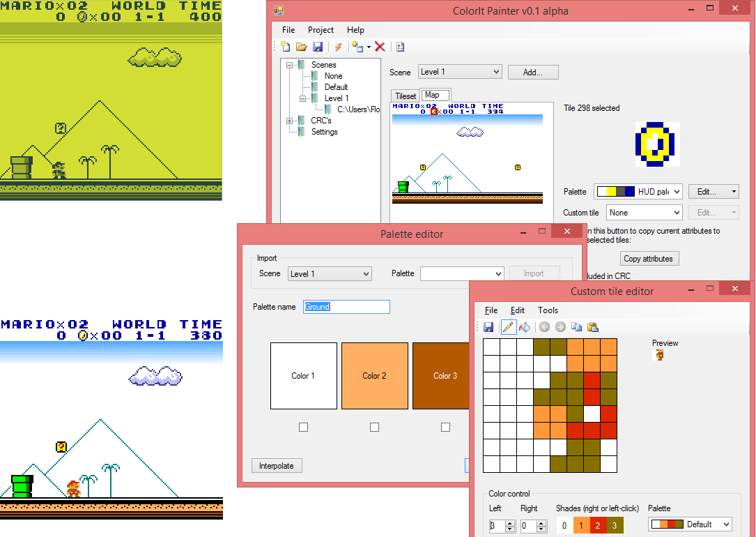Switch to the Map tab

pyautogui.click(x=435, y=95)
